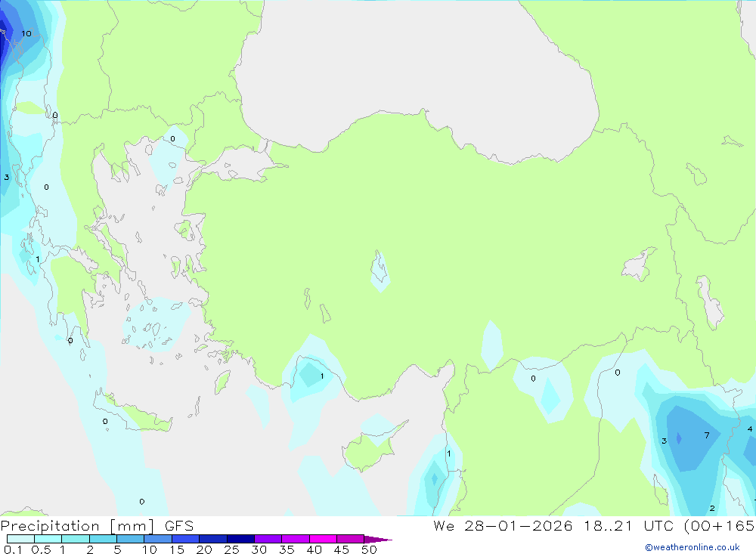The width and height of the screenshot is (756, 554).
Task: Click the legend label '0.1'
Action: 13,549
